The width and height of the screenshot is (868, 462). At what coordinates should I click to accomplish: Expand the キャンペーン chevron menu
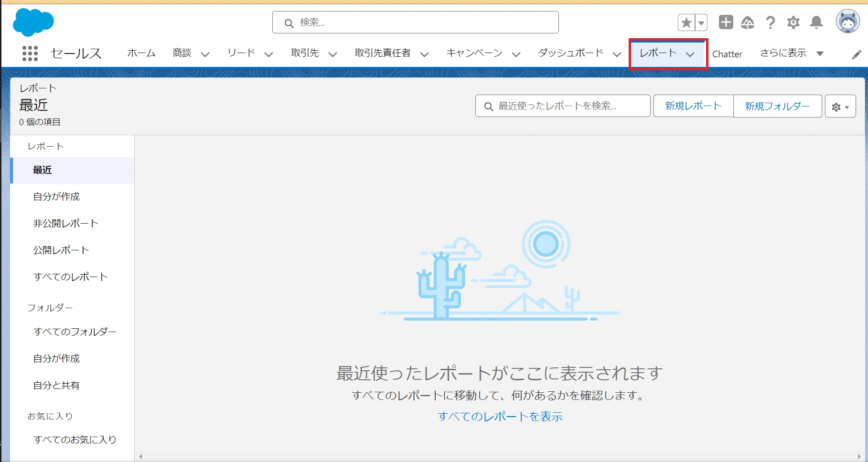point(516,54)
